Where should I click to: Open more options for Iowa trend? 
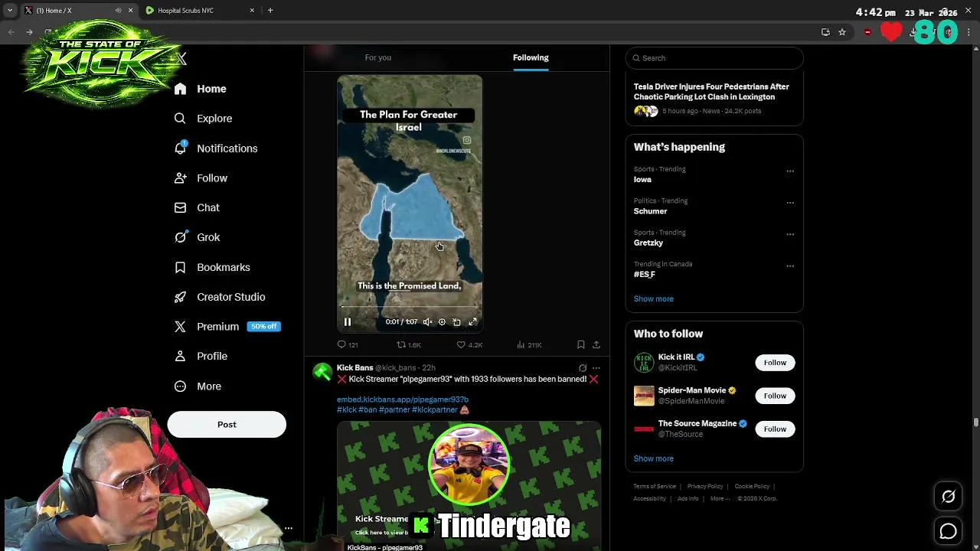click(x=790, y=171)
